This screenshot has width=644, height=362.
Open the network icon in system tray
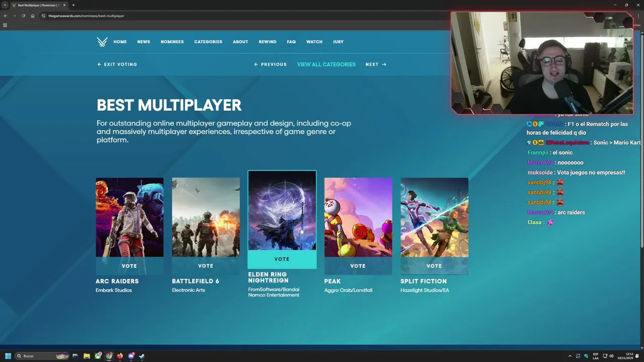pyautogui.click(x=605, y=356)
